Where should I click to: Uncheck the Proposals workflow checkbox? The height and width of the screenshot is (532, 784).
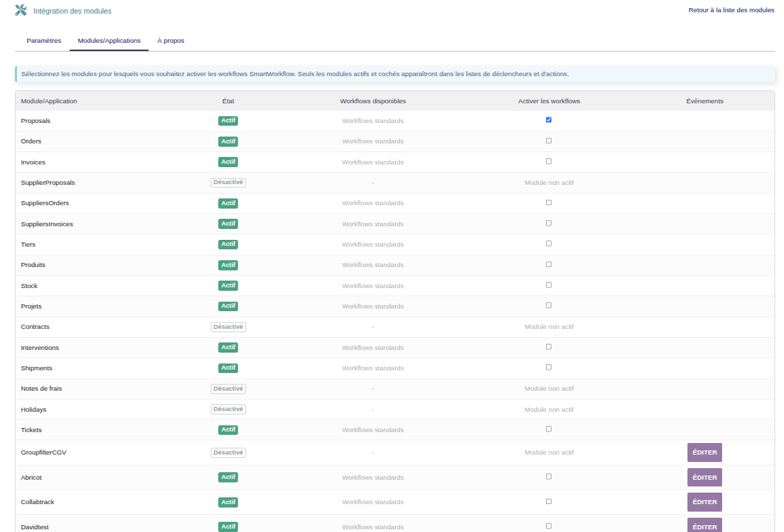pos(549,120)
